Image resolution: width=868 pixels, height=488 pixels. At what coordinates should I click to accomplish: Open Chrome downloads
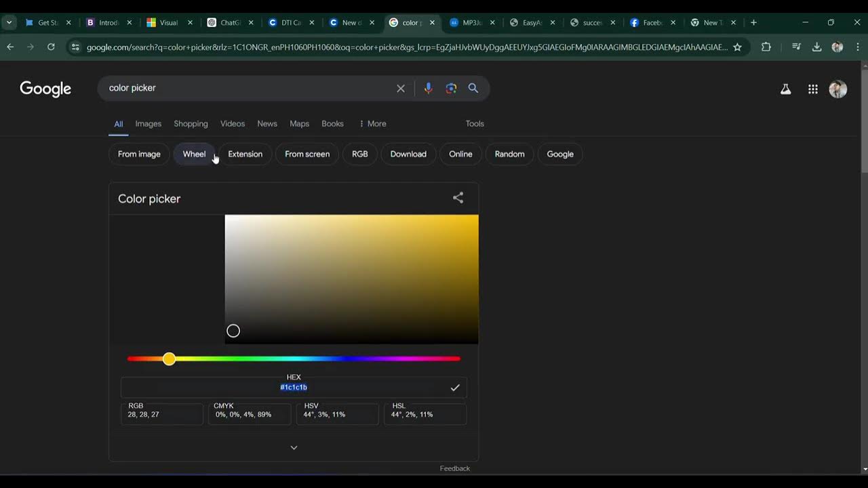[816, 47]
